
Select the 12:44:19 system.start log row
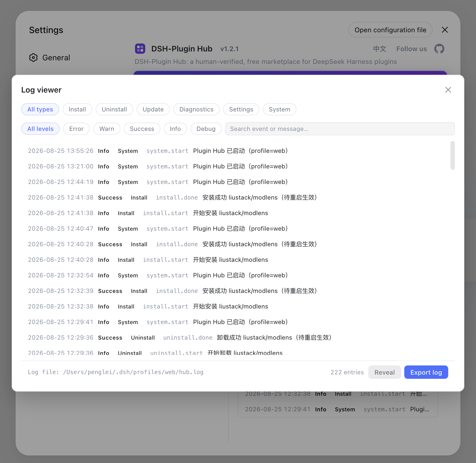tap(235, 182)
